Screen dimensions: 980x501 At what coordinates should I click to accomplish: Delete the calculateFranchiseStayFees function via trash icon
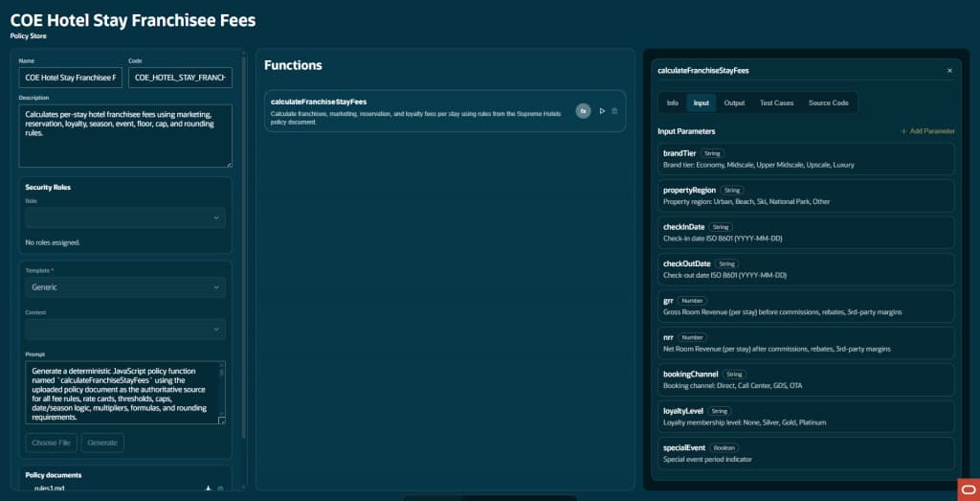(x=614, y=111)
